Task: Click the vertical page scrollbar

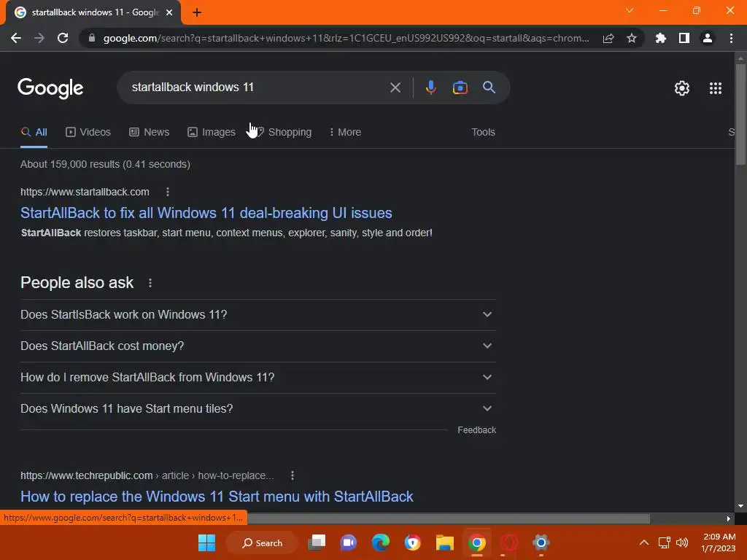Action: tap(740, 114)
